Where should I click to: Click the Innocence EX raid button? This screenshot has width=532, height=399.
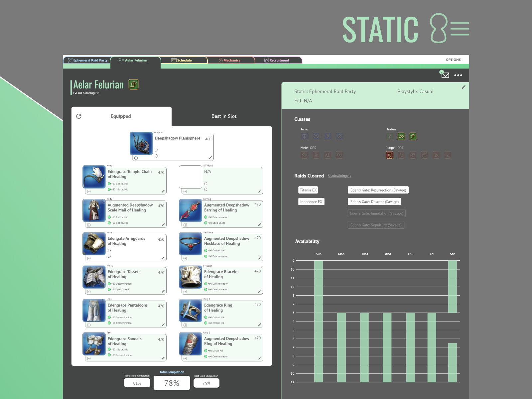point(311,201)
